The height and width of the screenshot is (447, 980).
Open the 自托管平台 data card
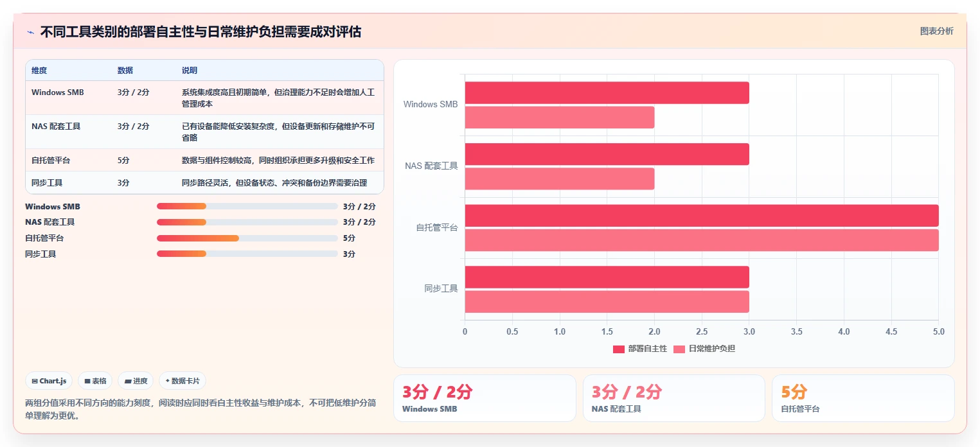863,398
